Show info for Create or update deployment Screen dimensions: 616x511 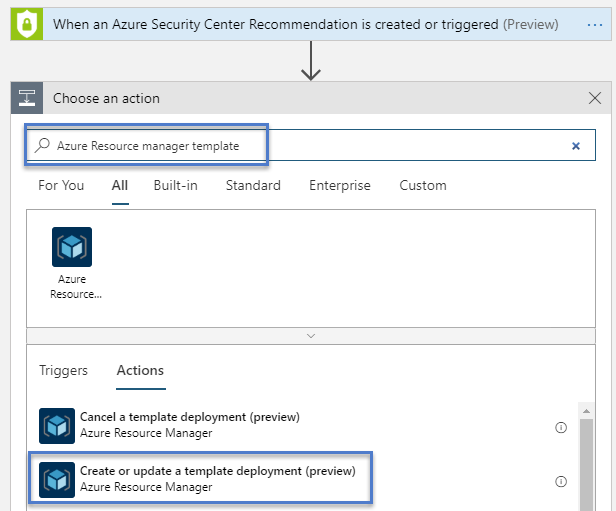[561, 482]
